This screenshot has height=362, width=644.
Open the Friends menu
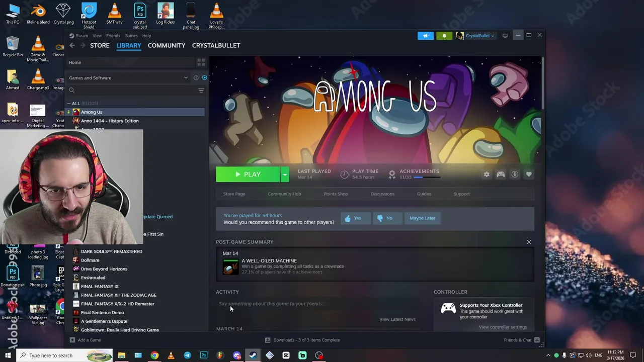coord(113,36)
